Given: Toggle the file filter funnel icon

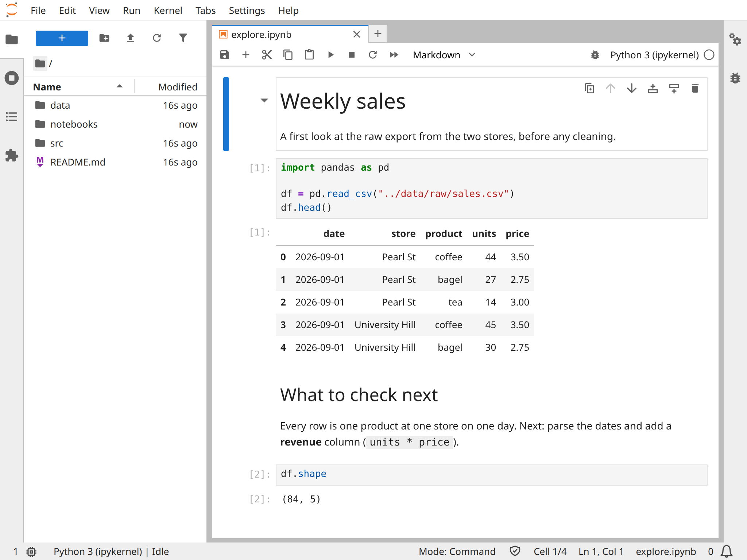Looking at the screenshot, I should coord(183,38).
